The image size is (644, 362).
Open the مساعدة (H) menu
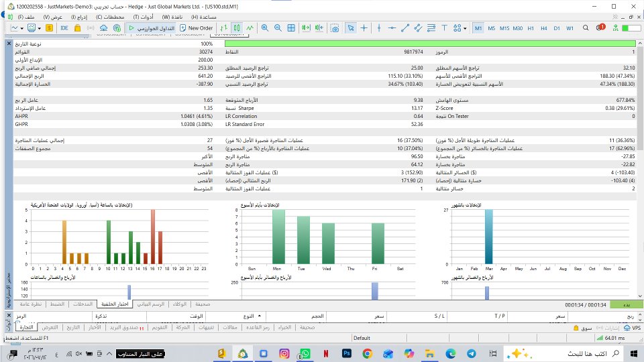204,17
